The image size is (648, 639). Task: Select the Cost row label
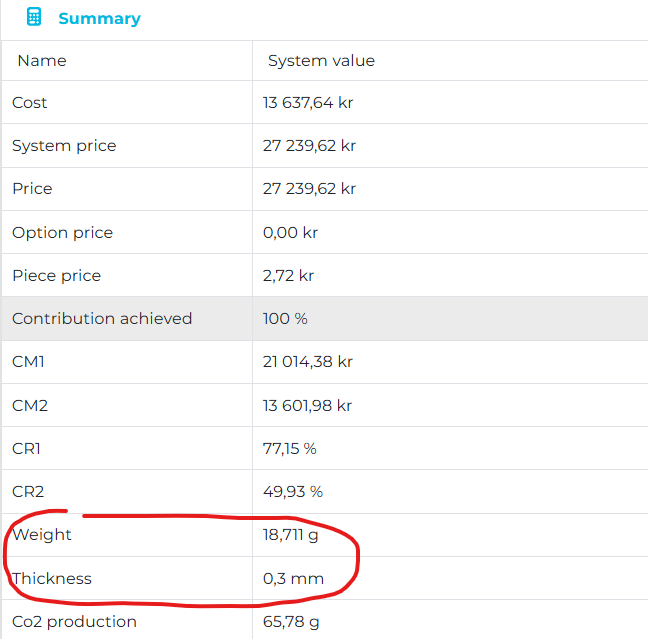pyautogui.click(x=30, y=103)
